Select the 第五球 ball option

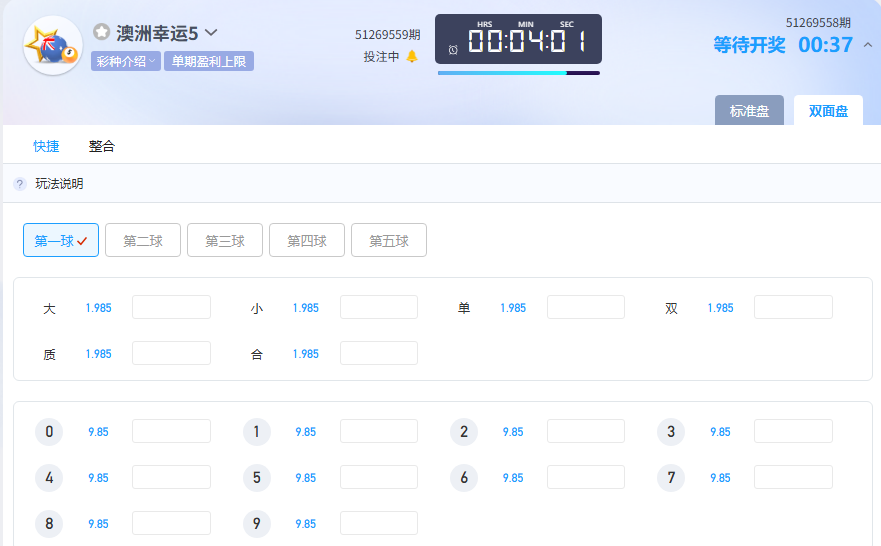pyautogui.click(x=389, y=240)
